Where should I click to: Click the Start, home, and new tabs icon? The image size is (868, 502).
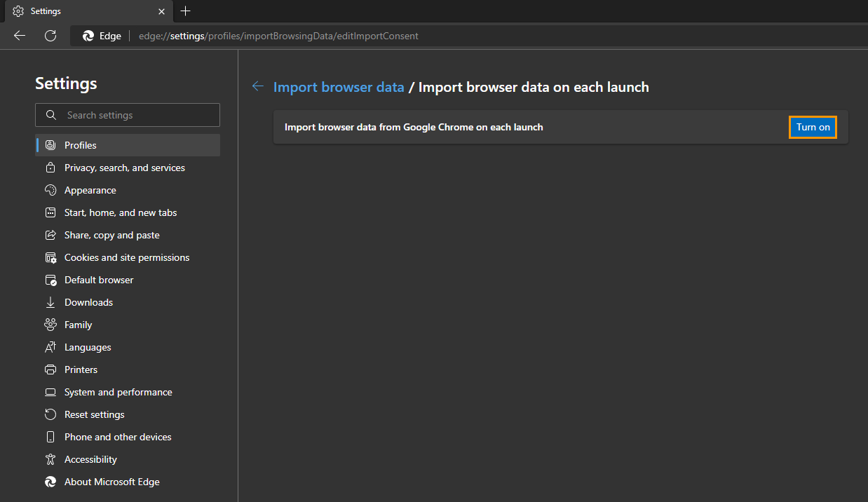[x=50, y=212]
